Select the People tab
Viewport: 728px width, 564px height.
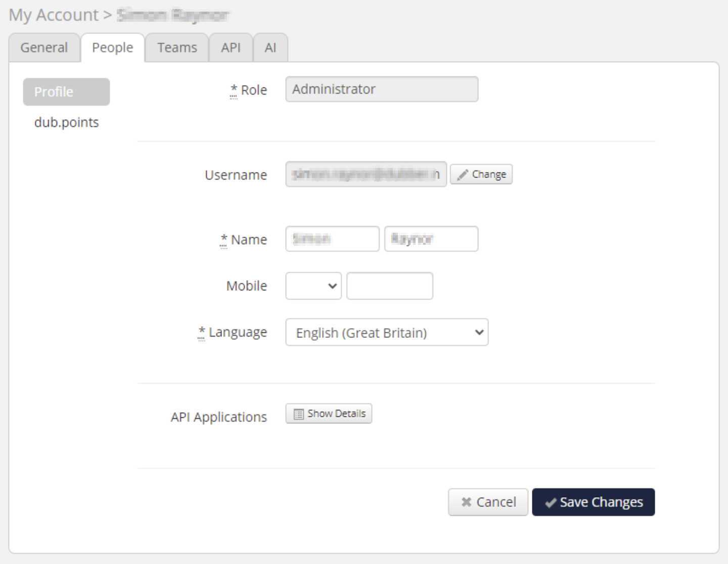coord(113,48)
